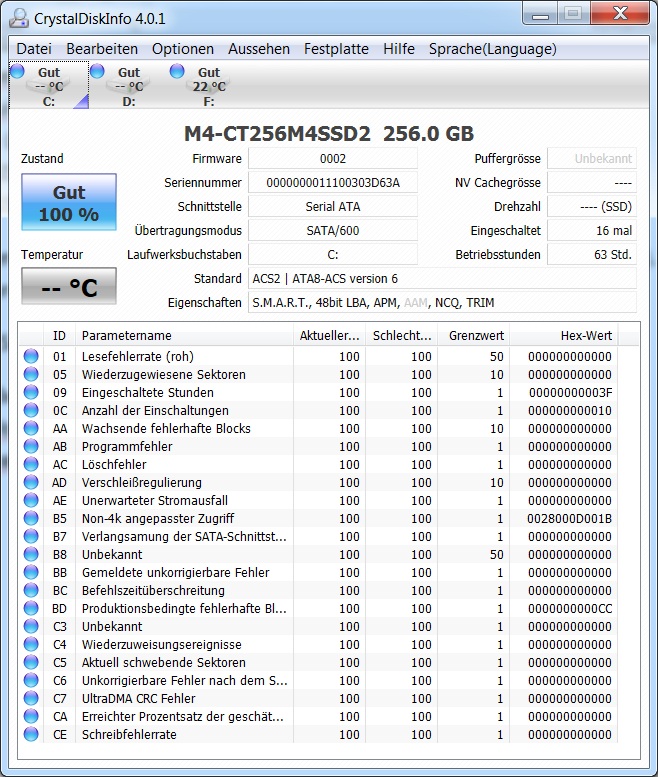Select hex value 0000000000CC
658x777 pixels.
pos(570,609)
